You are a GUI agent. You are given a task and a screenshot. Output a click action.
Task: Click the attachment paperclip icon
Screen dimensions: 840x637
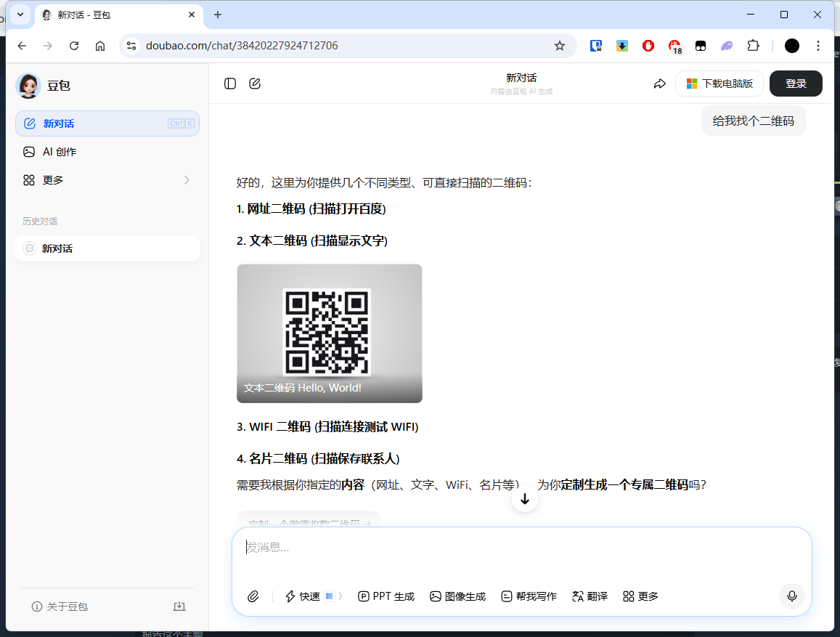click(x=253, y=596)
